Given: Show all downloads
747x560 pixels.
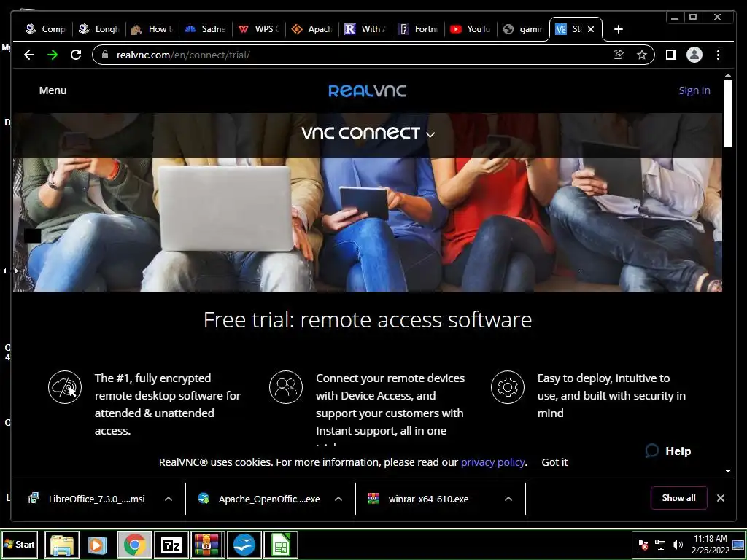Looking at the screenshot, I should (679, 498).
